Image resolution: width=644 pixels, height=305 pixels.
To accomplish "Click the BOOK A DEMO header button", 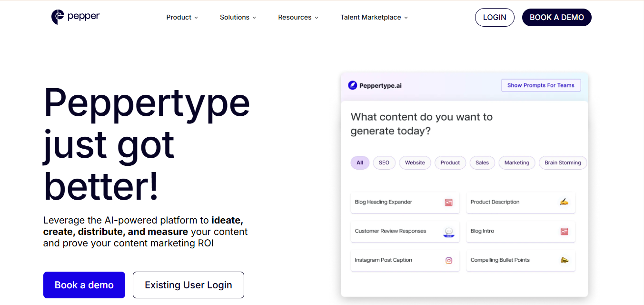I will pyautogui.click(x=556, y=17).
